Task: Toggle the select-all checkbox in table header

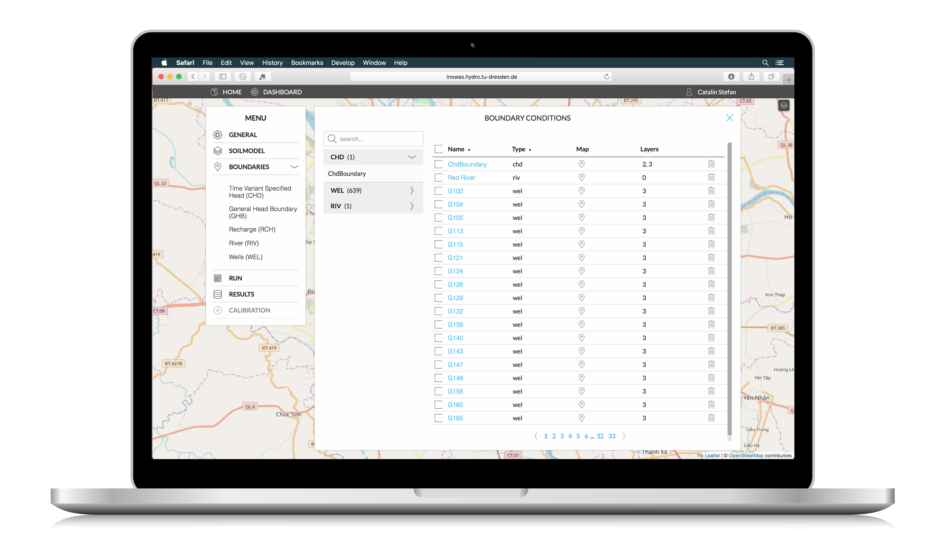Action: [438, 149]
